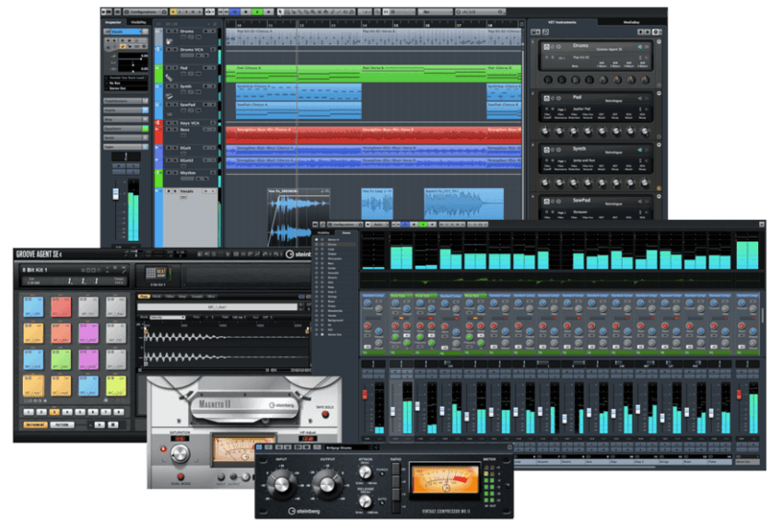Click the magnifying glass icon in VST Instruments rack

click(x=544, y=30)
